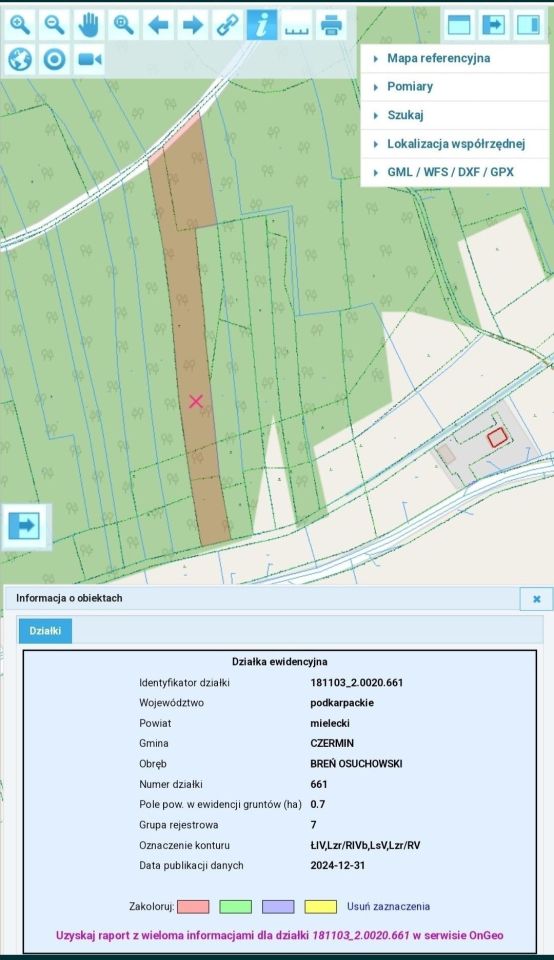Screen dimensions: 554x960
Task: Select the BREŃ OSUCHOWSKI value
Action: [x=356, y=763]
